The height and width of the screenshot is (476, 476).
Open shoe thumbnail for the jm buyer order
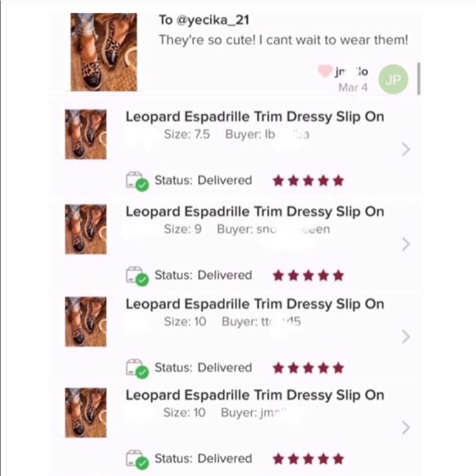[x=86, y=413]
